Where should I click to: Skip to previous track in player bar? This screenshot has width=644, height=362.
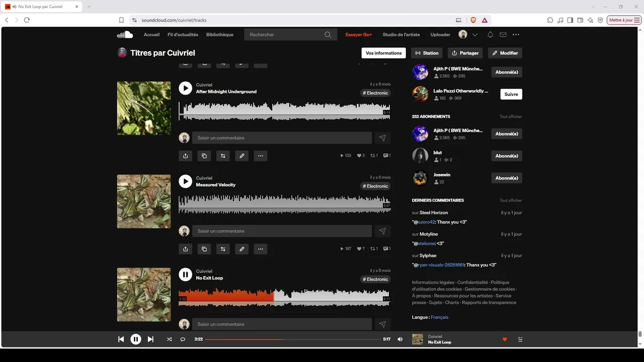121,339
